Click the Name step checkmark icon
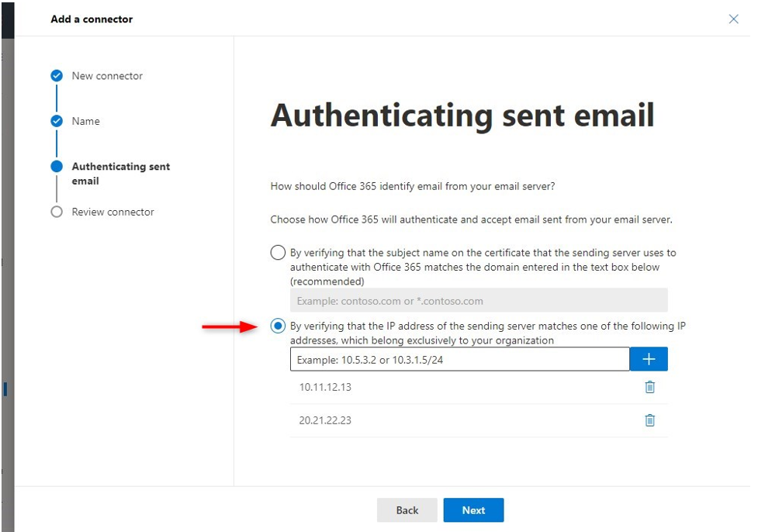Image resolution: width=758 pixels, height=532 pixels. pos(57,121)
